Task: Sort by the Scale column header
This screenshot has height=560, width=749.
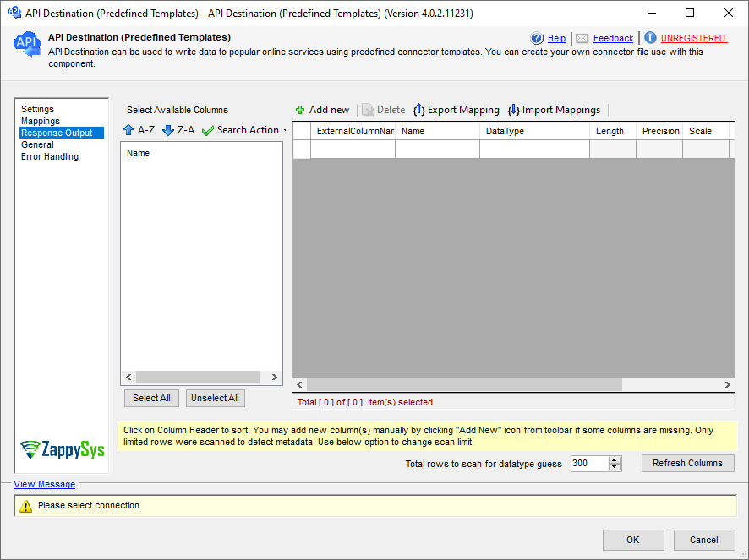Action: click(x=706, y=131)
